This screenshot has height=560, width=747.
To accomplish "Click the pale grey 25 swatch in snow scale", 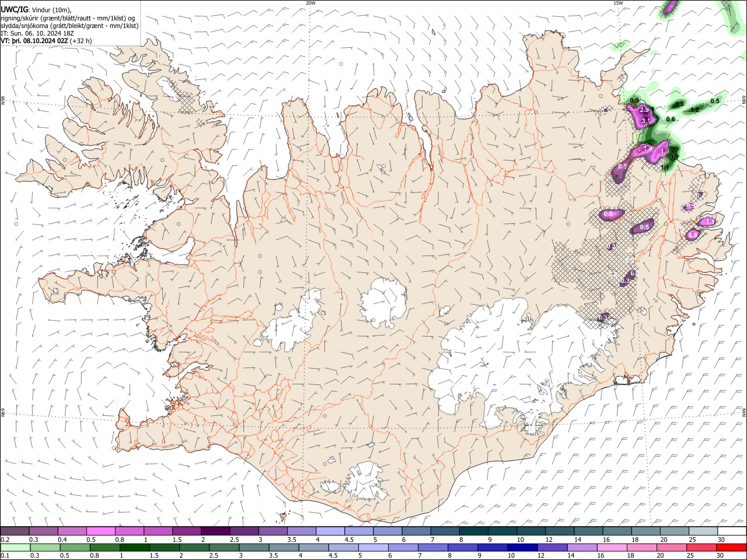I will (703, 531).
